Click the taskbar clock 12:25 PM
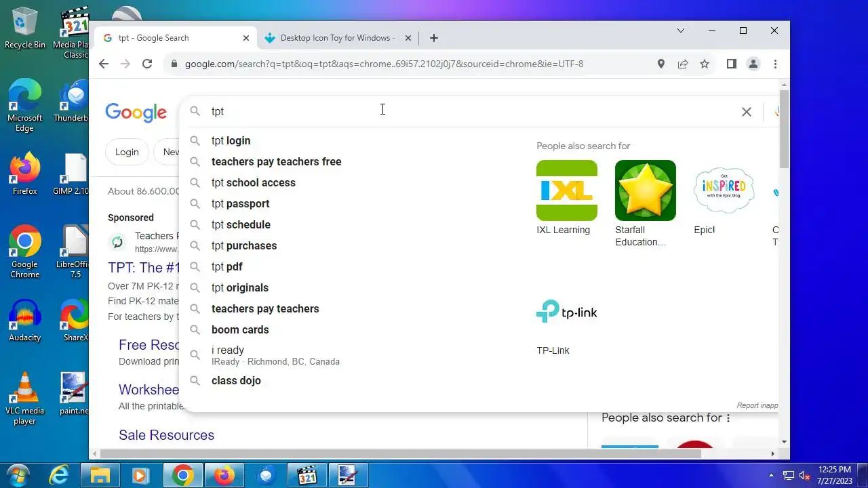Screen dimensions: 868x488 click(x=835, y=469)
